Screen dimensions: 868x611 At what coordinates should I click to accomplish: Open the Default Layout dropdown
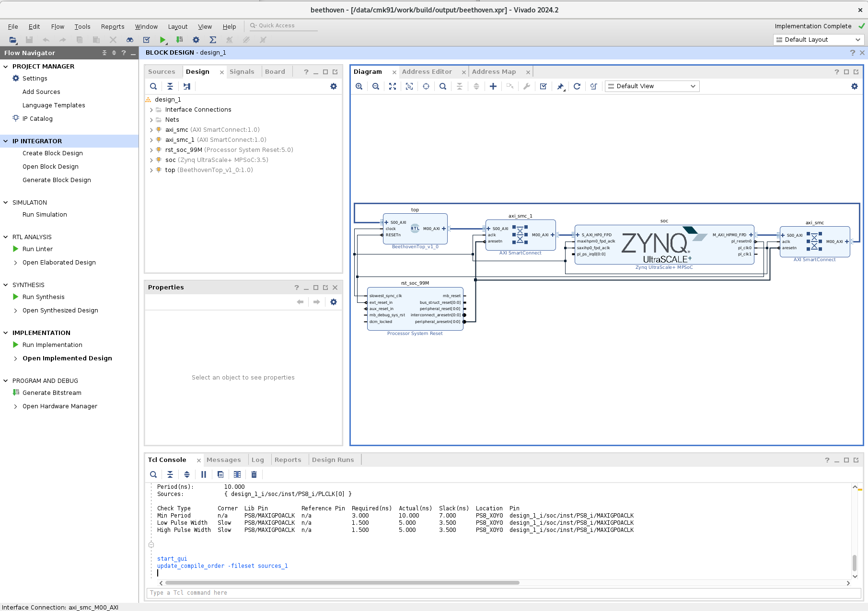tap(818, 40)
